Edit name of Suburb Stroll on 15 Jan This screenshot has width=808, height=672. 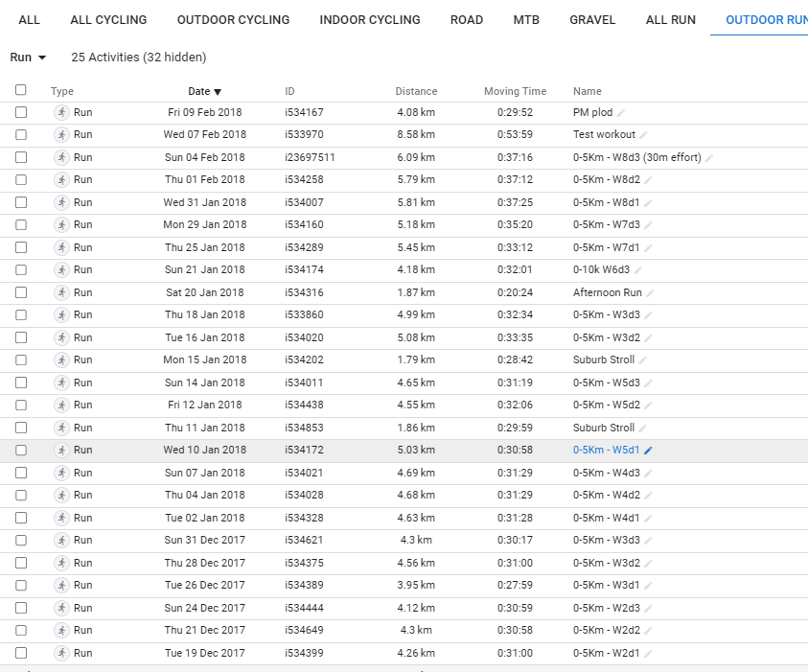point(642,360)
